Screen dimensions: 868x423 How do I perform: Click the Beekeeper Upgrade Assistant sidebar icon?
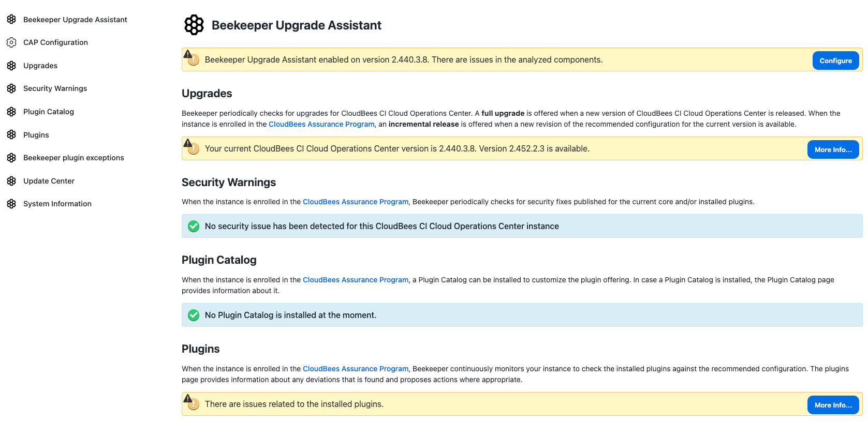[11, 19]
